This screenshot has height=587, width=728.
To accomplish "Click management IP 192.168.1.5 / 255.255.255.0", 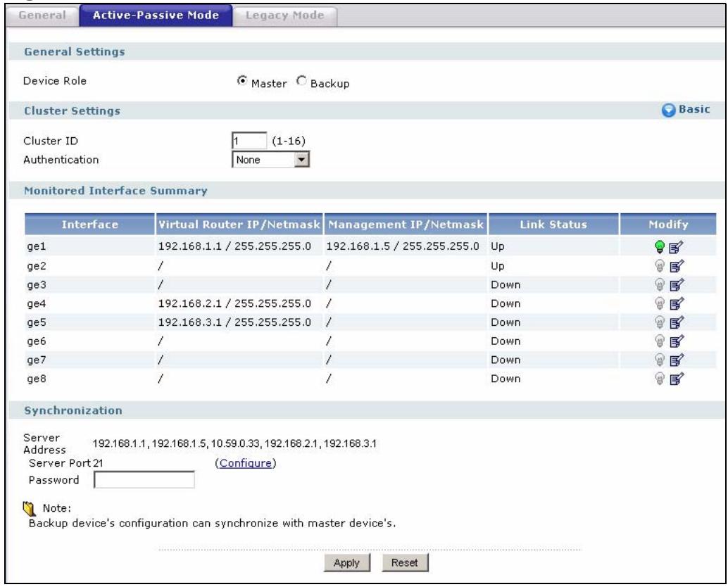I will point(403,246).
